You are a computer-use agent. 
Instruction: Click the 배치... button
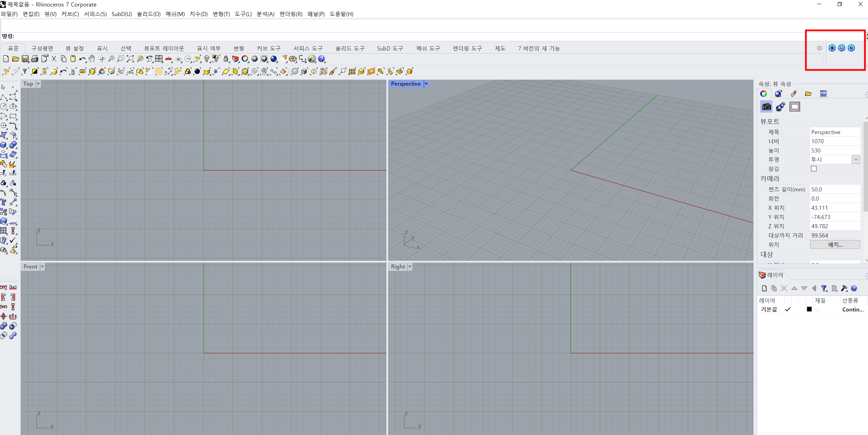835,245
